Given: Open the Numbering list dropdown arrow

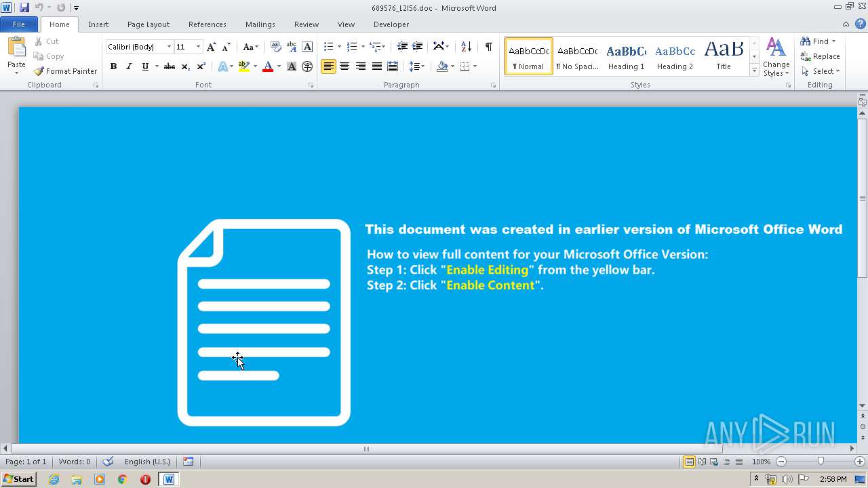Looking at the screenshot, I should pyautogui.click(x=363, y=47).
